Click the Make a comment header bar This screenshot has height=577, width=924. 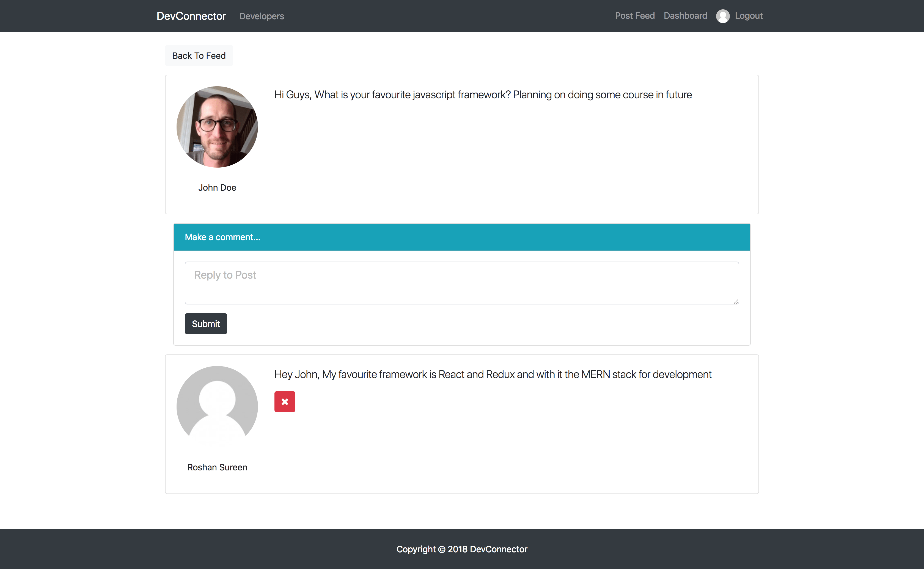tap(461, 237)
